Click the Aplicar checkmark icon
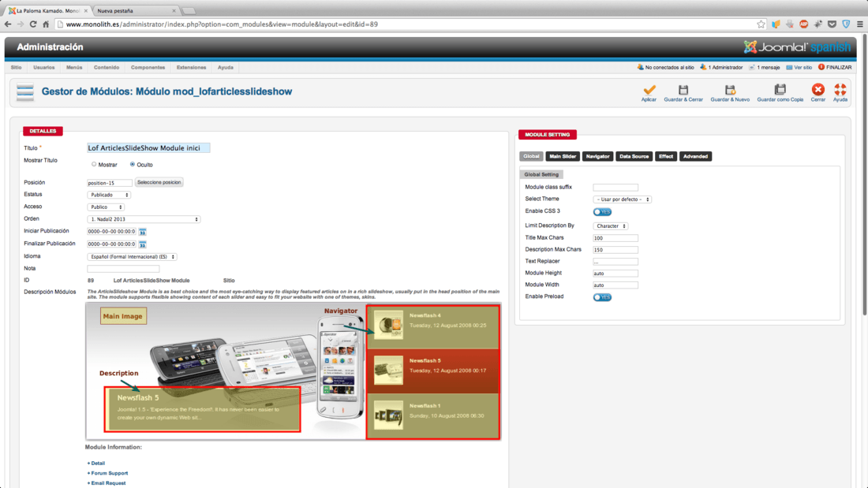 coord(649,90)
